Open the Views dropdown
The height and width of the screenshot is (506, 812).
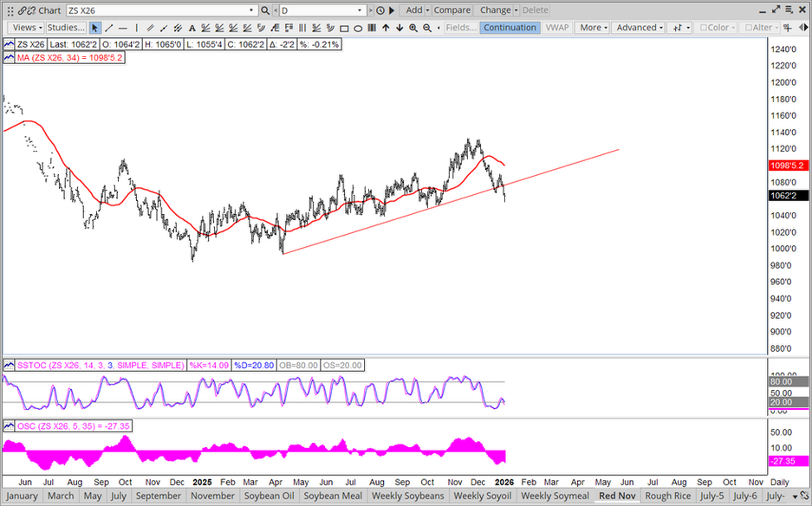coord(28,28)
